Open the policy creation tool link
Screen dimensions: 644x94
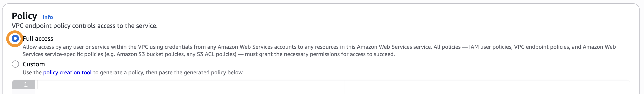(x=67, y=73)
